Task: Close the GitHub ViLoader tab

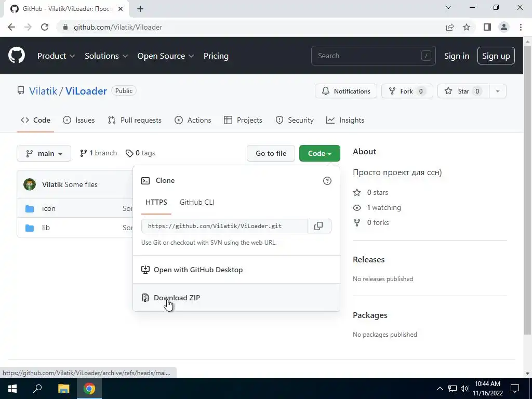Action: tap(121, 9)
